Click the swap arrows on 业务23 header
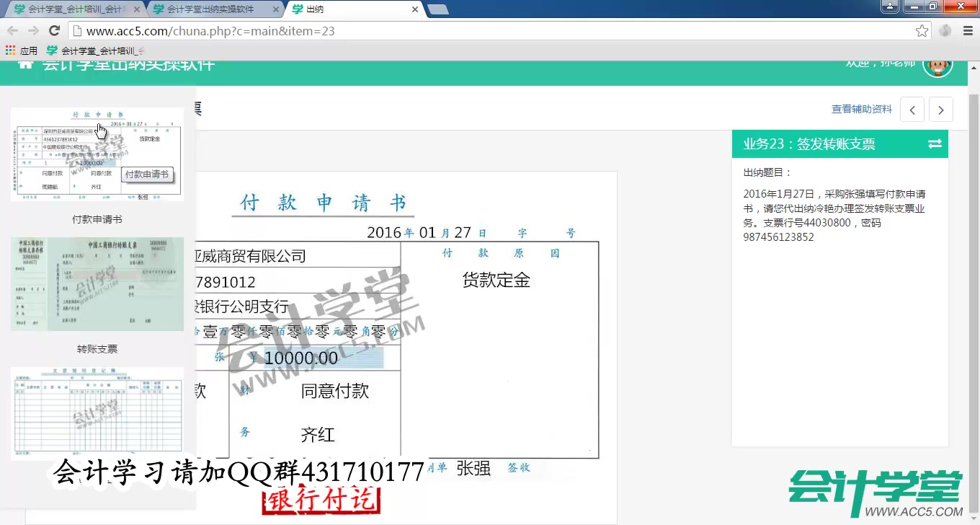 coord(935,144)
